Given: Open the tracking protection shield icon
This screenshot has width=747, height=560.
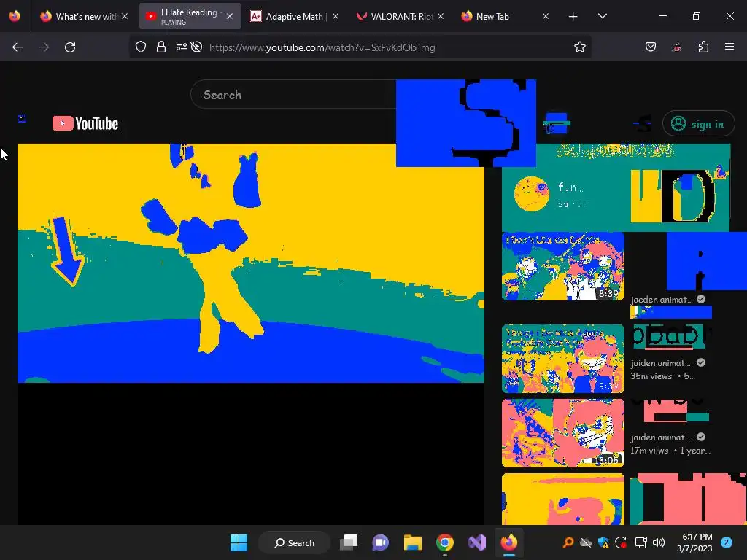Looking at the screenshot, I should click(x=141, y=47).
